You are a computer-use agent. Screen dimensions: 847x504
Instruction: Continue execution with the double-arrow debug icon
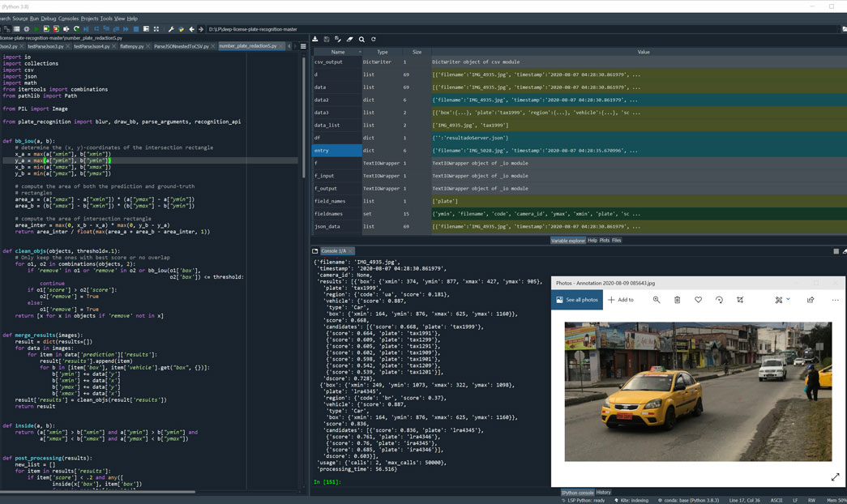(126, 29)
